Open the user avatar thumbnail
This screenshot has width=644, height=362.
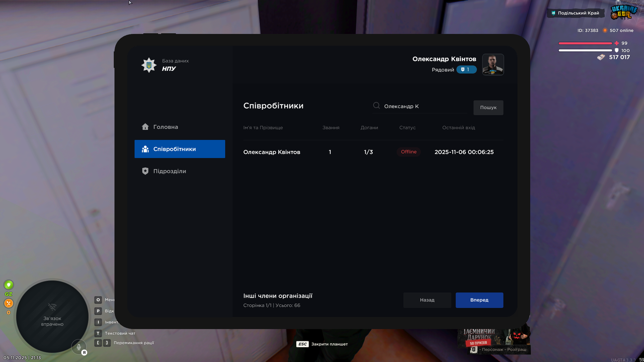[493, 64]
